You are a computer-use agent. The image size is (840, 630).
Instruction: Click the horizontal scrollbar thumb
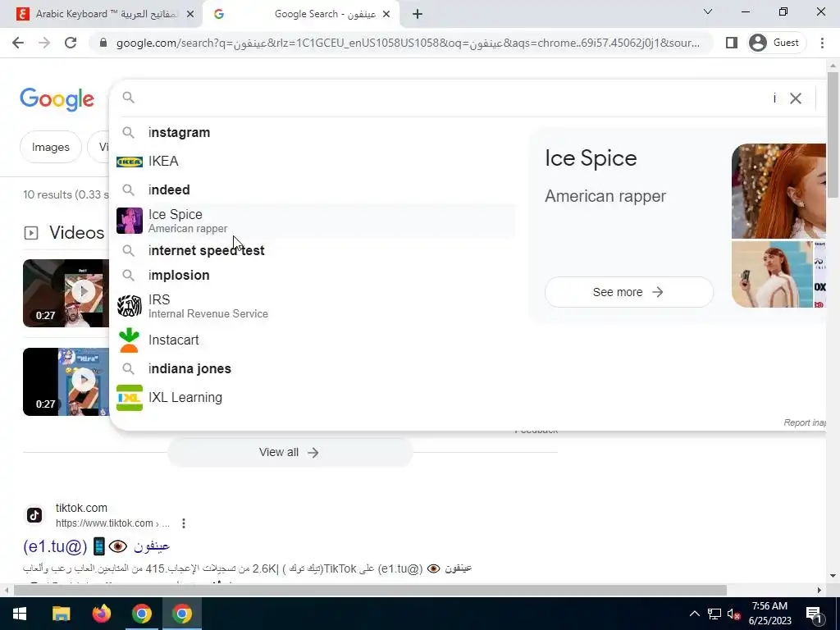click(370, 591)
